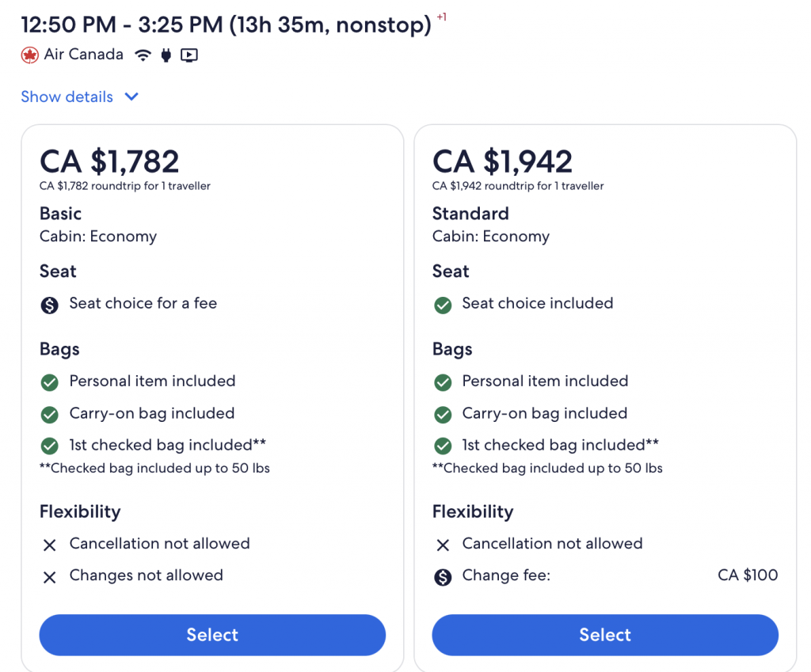Expand flight info via Show details chevron
The image size is (811, 672).
click(131, 97)
